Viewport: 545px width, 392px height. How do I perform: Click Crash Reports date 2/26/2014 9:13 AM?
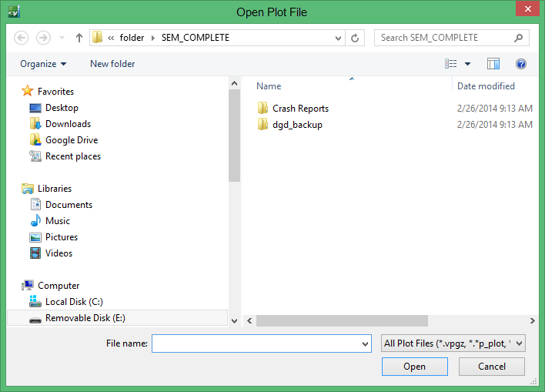click(495, 109)
